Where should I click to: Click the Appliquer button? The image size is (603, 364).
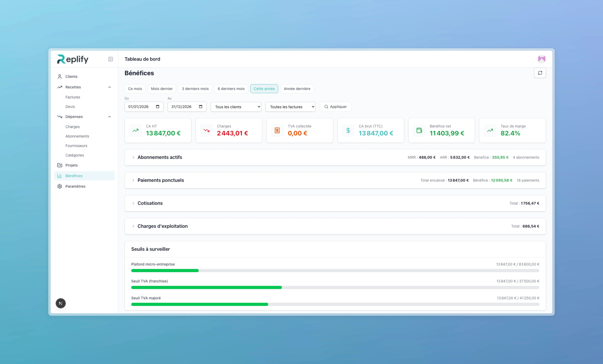coord(335,107)
